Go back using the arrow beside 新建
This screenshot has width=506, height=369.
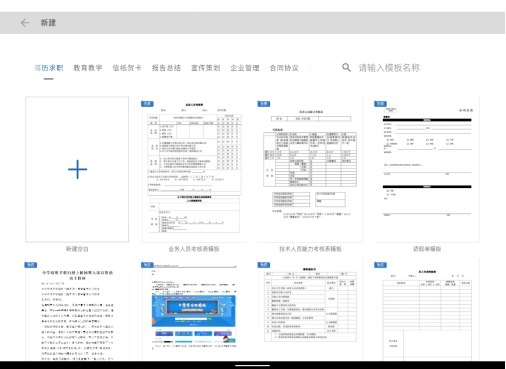25,23
